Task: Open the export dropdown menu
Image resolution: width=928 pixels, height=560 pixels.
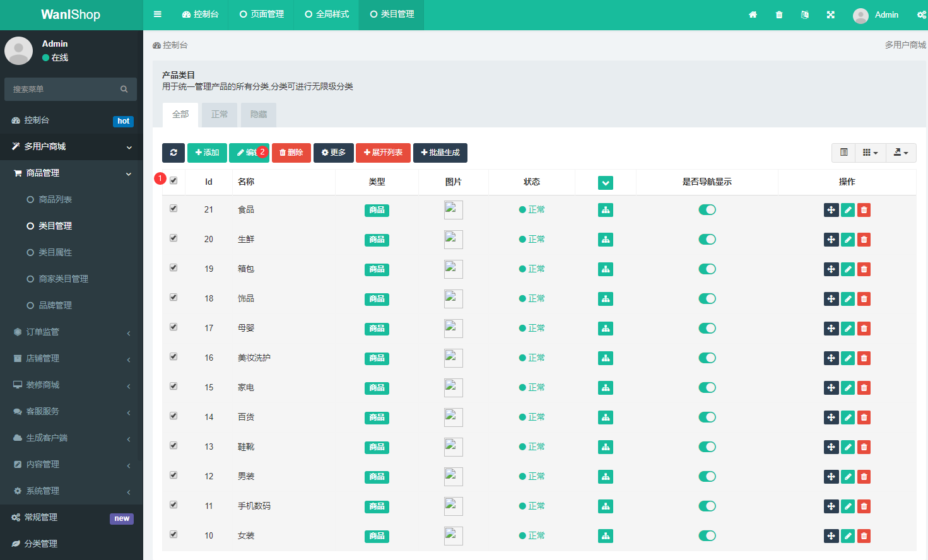Action: 900,153
